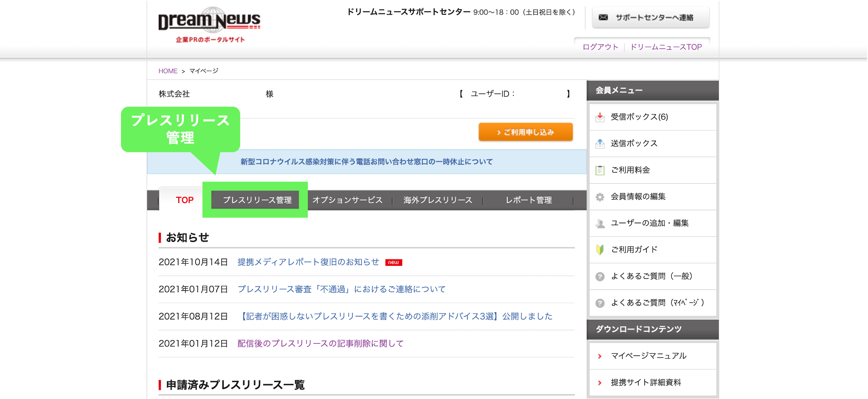Viewport: 868px width, 399px height.
Task: Click the inbox download icon
Action: click(600, 117)
